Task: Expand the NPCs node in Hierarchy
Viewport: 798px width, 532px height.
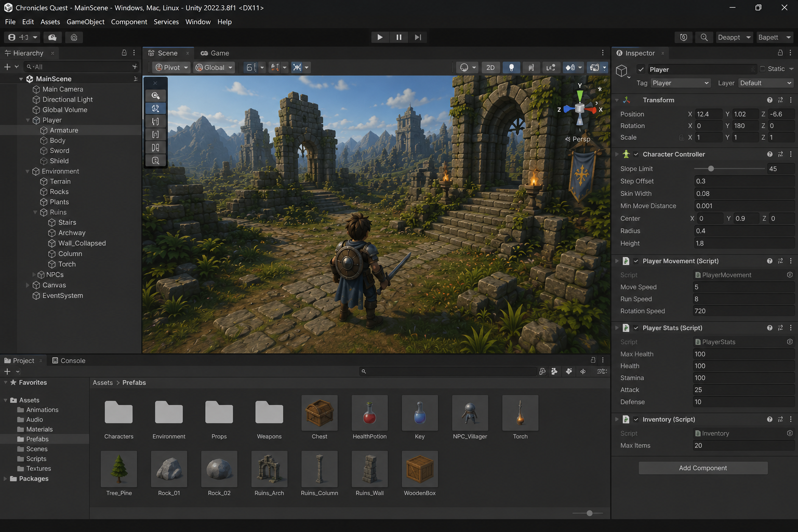Action: (x=35, y=275)
